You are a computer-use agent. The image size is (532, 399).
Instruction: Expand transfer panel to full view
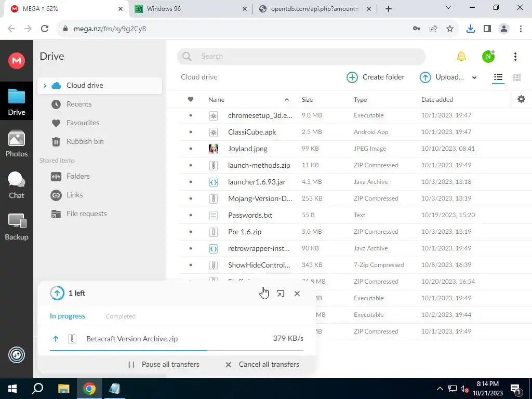pyautogui.click(x=280, y=294)
